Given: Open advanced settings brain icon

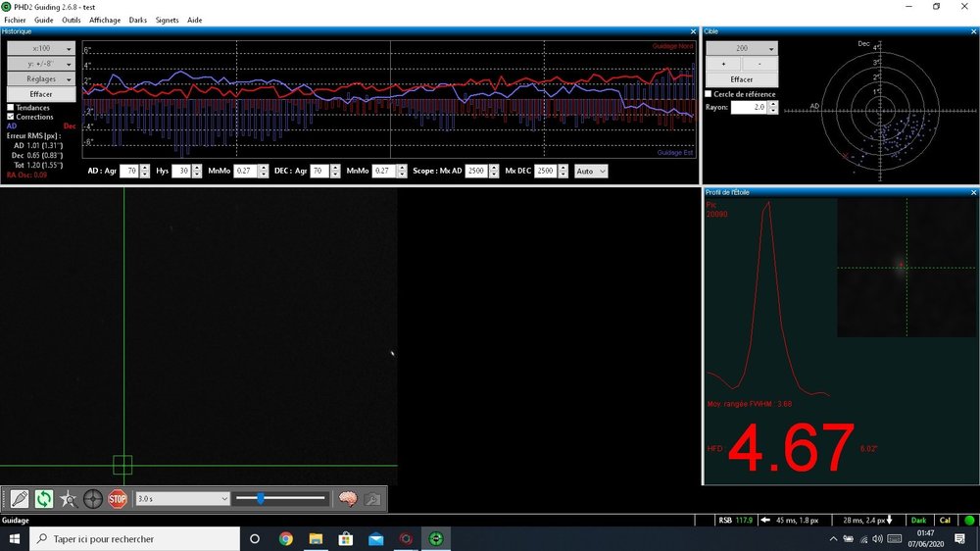Looking at the screenshot, I should (x=348, y=499).
